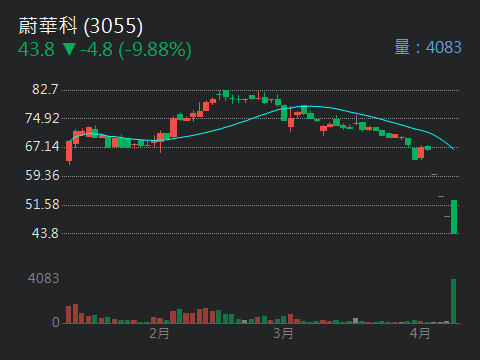Click the first red candlestick on chart
The image size is (480, 360).
69,152
